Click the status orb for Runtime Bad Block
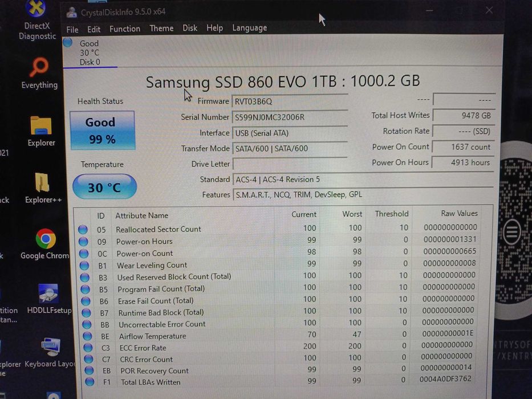Viewport: 532px width, 399px height. [86, 313]
